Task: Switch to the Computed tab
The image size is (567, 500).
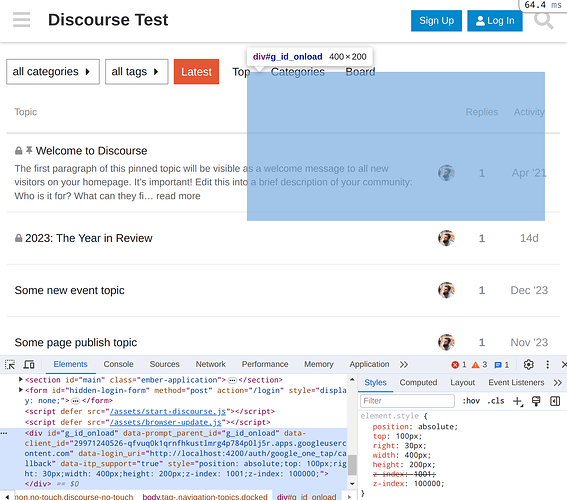Action: pyautogui.click(x=418, y=383)
